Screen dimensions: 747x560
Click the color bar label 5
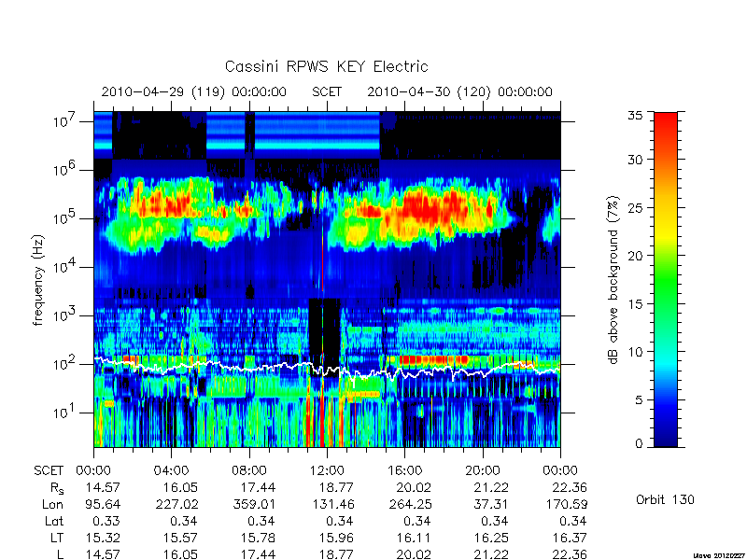(x=639, y=400)
